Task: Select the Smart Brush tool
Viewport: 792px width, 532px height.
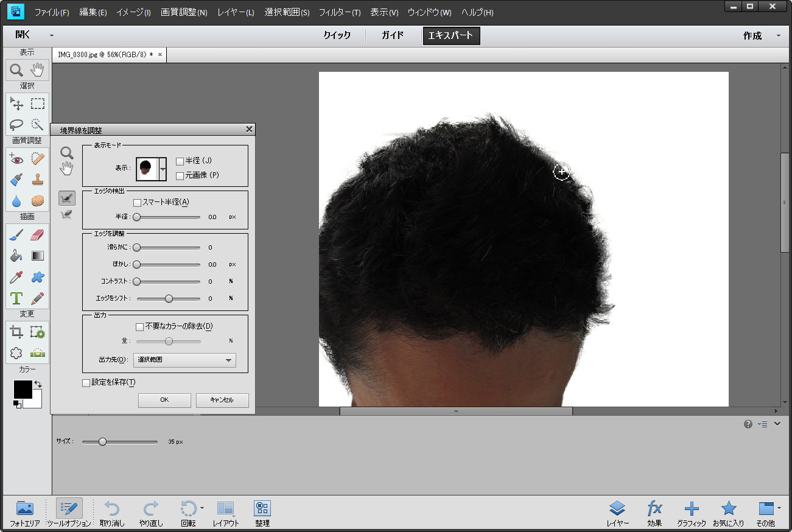Action: pos(16,180)
